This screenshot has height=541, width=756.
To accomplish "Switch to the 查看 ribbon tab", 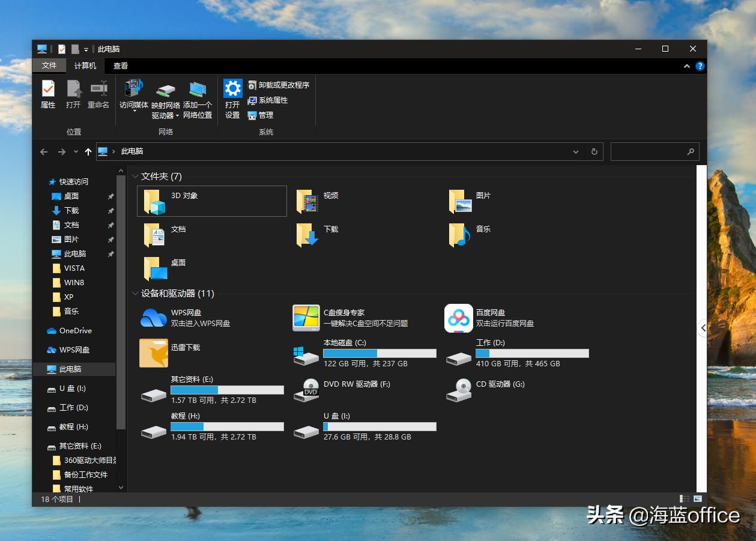I will (x=120, y=65).
